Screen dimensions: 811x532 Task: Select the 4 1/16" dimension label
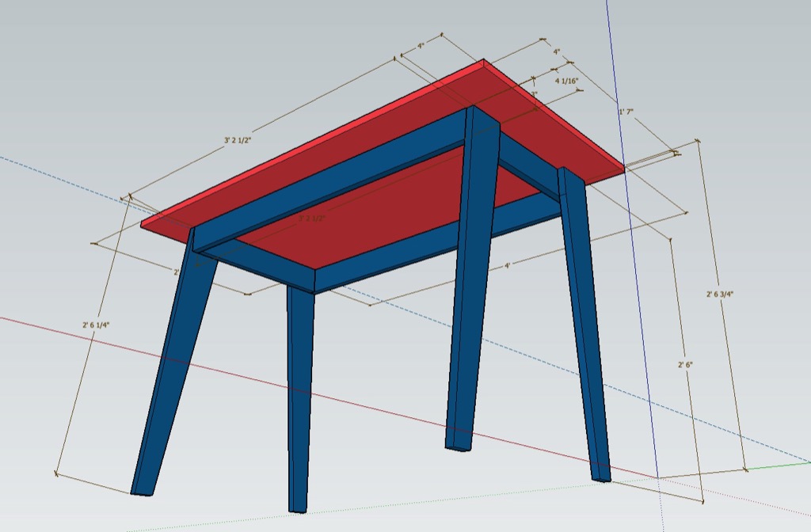click(566, 81)
